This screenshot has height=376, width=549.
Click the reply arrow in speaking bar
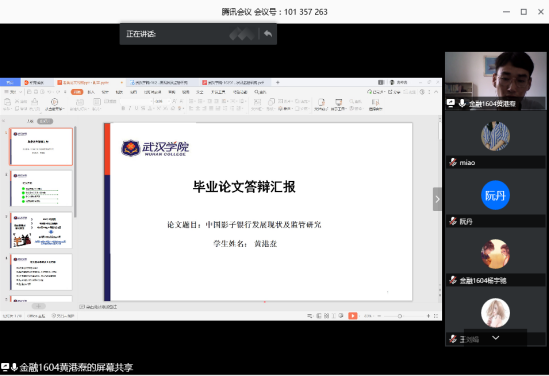tap(268, 34)
